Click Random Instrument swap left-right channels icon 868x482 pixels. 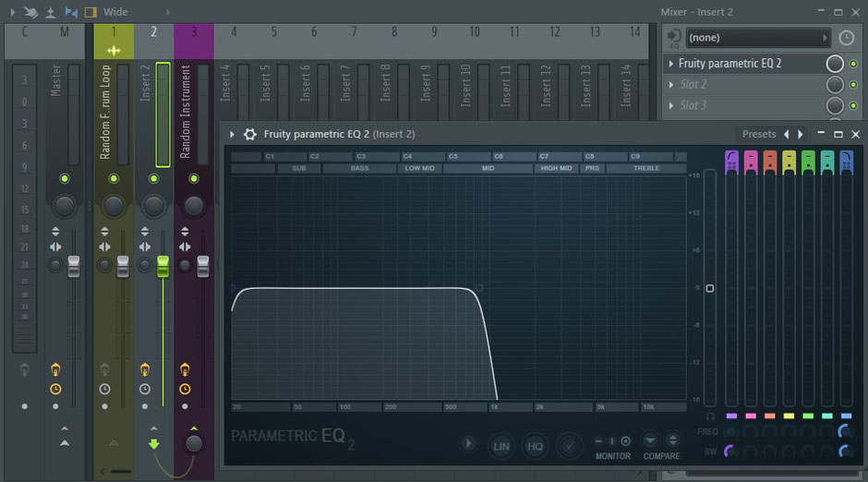[185, 247]
